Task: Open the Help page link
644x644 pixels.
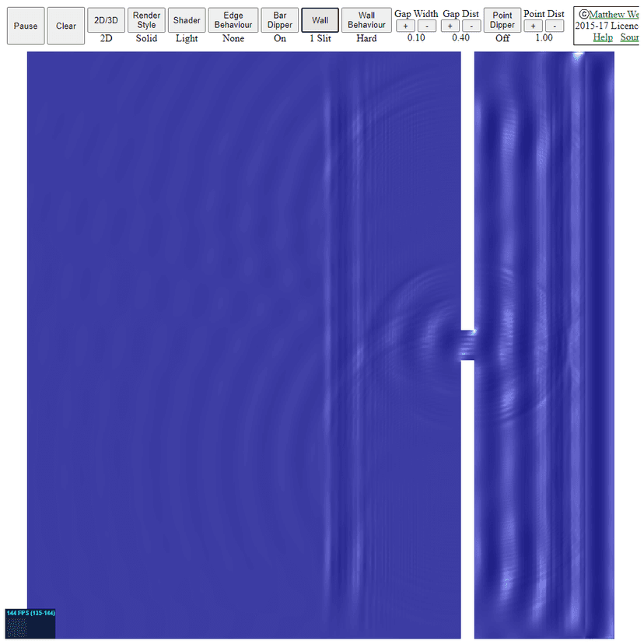Action: pos(603,37)
